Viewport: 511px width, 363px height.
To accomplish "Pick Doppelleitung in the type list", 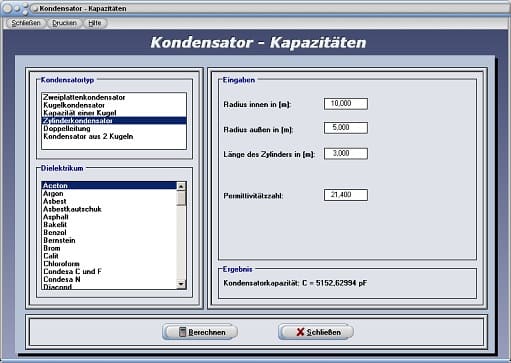I will (114, 129).
